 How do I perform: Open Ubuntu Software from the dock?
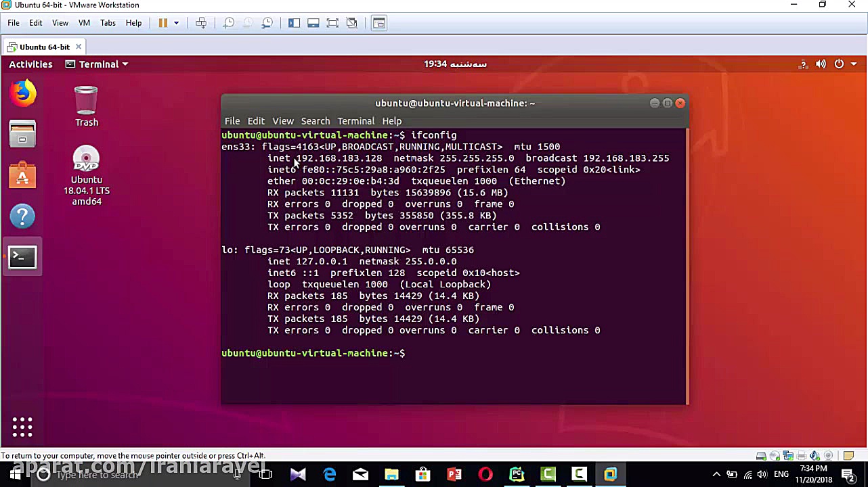pyautogui.click(x=22, y=176)
